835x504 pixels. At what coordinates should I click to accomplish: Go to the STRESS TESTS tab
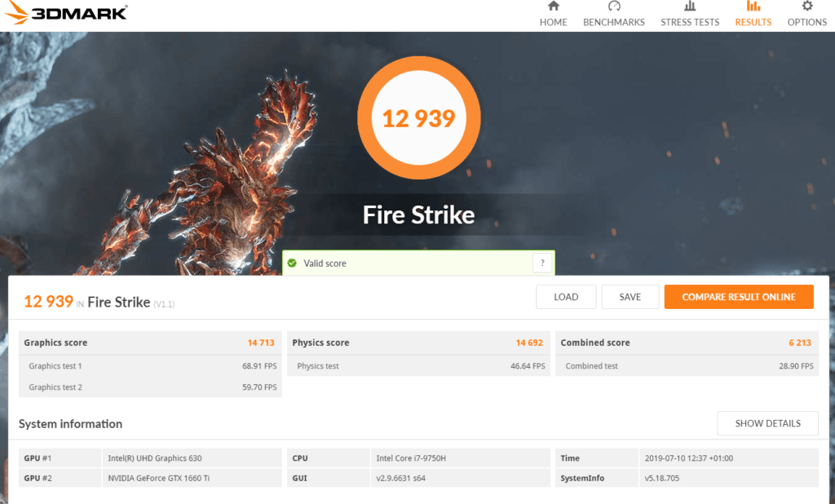pyautogui.click(x=690, y=22)
